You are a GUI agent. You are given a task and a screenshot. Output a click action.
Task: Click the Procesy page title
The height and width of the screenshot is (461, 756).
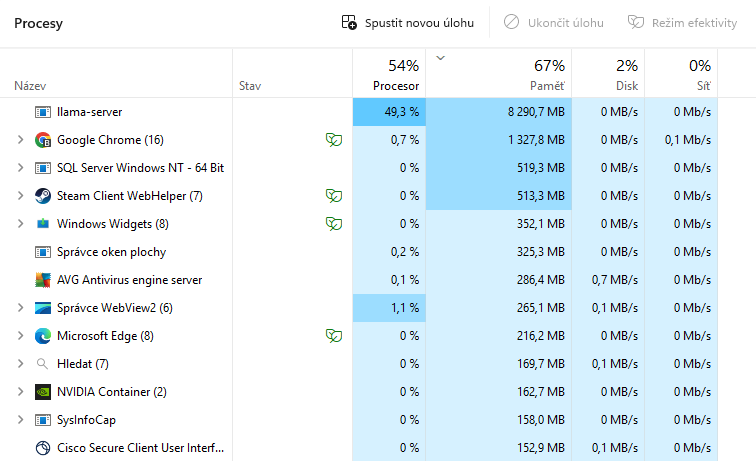coord(39,23)
